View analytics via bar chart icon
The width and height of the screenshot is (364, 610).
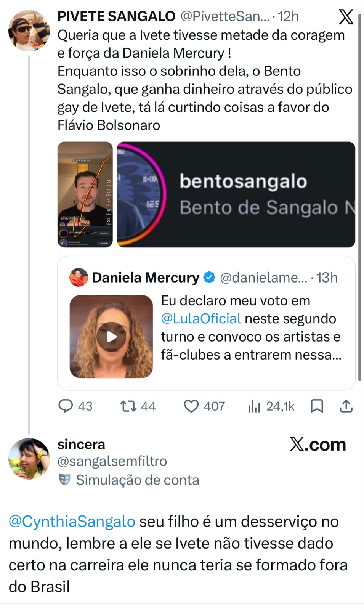254,406
